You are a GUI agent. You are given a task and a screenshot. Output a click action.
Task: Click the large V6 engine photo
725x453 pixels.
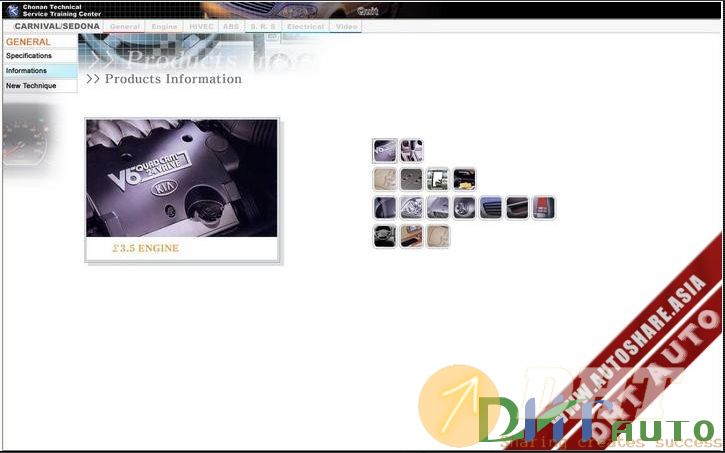[182, 178]
